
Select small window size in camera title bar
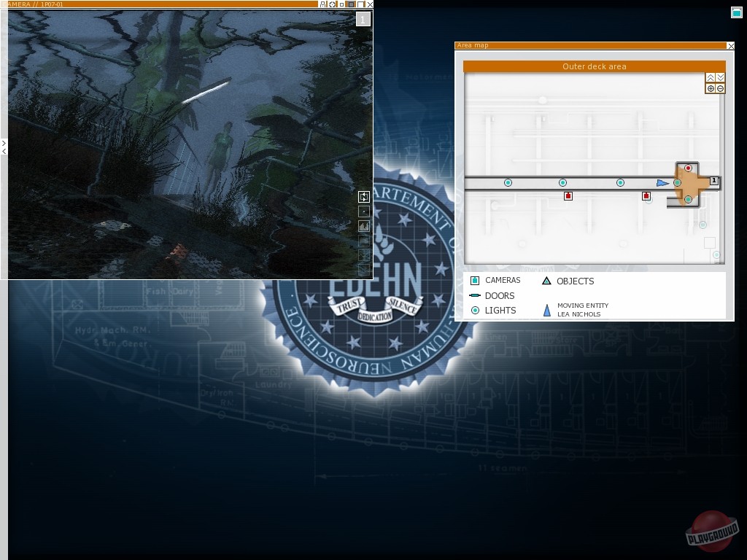[x=342, y=4]
